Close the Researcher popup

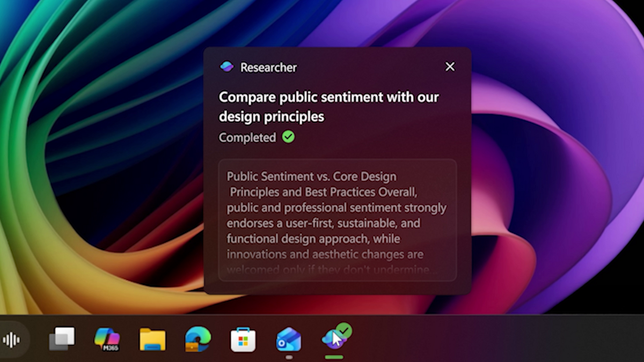coord(450,67)
